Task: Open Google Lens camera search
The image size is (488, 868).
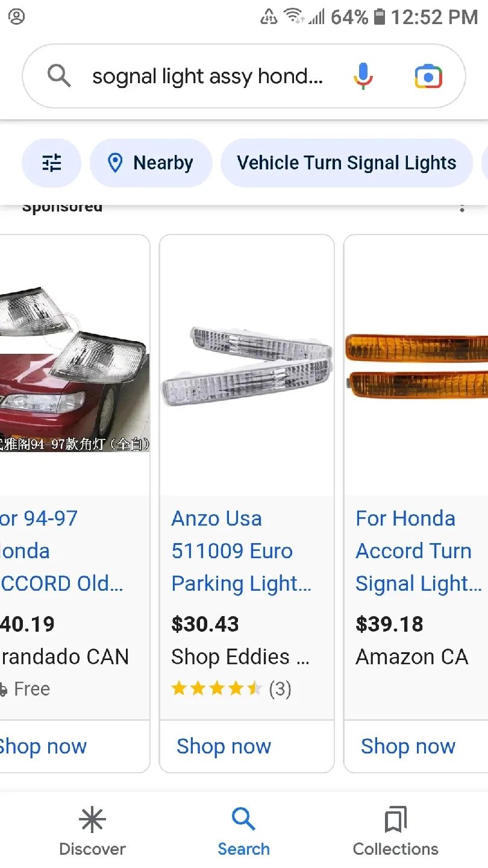Action: (428, 77)
